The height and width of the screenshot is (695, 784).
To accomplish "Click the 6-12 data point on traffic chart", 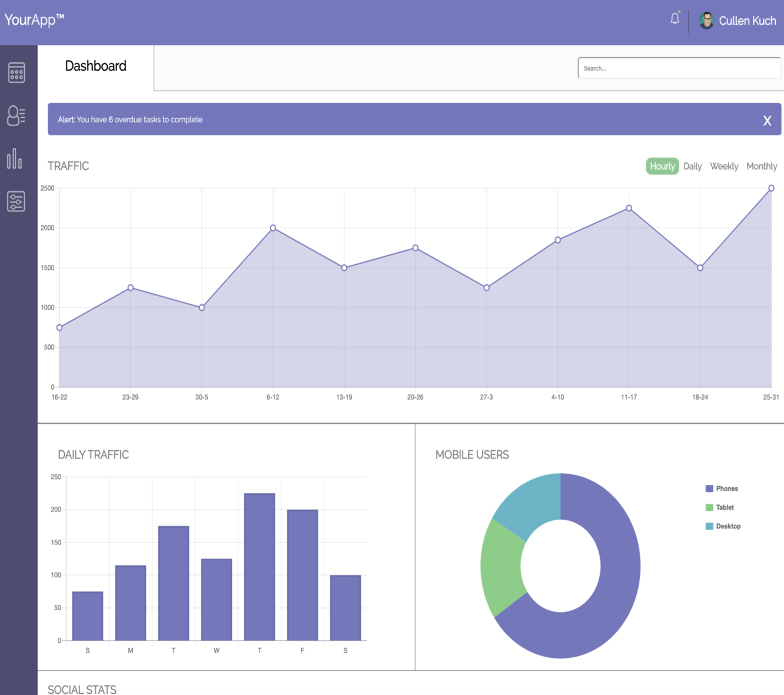I will (x=273, y=228).
